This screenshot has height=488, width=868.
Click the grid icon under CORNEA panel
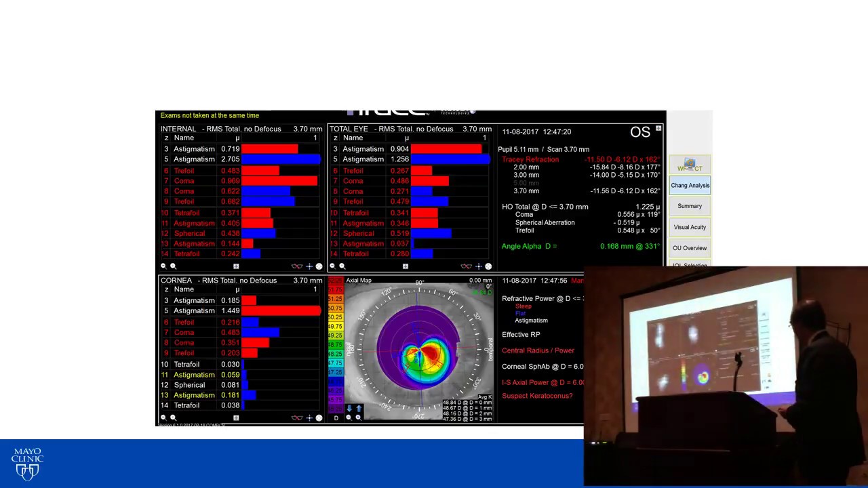click(236, 418)
